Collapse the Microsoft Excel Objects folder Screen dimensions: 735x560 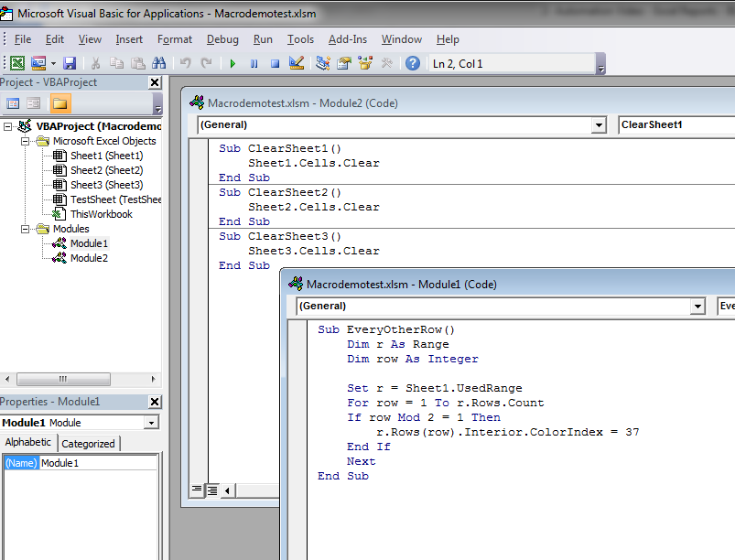pos(25,141)
